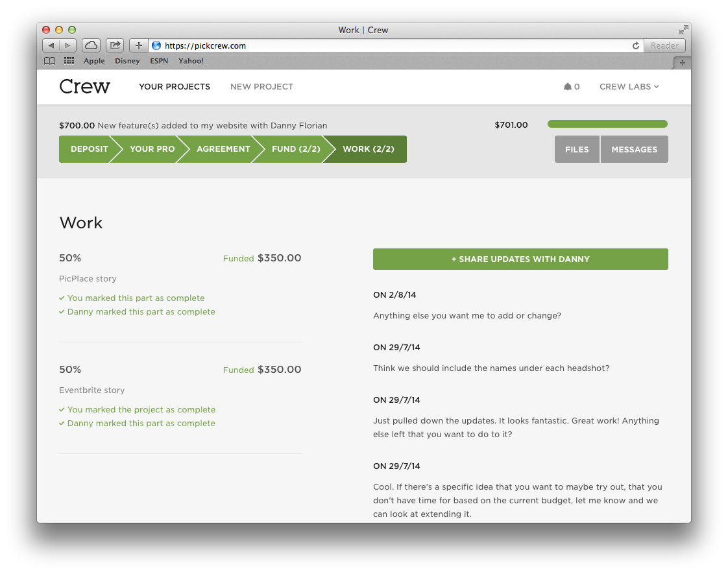Select the Fund (2/2) step
728x574 pixels.
pos(296,149)
